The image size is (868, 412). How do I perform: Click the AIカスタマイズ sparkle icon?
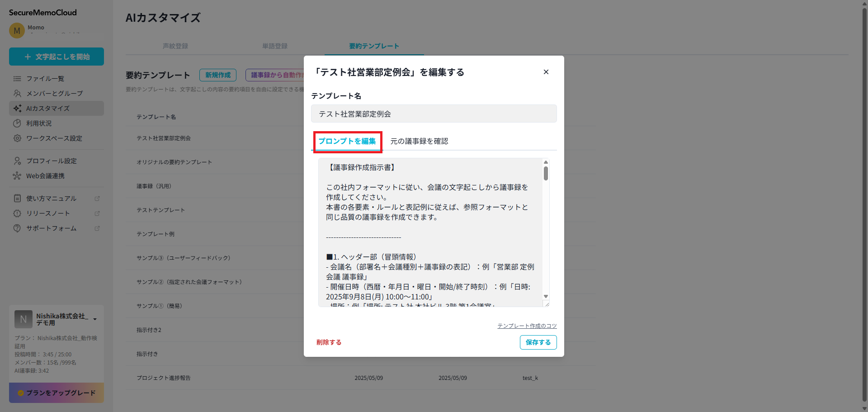[17, 108]
